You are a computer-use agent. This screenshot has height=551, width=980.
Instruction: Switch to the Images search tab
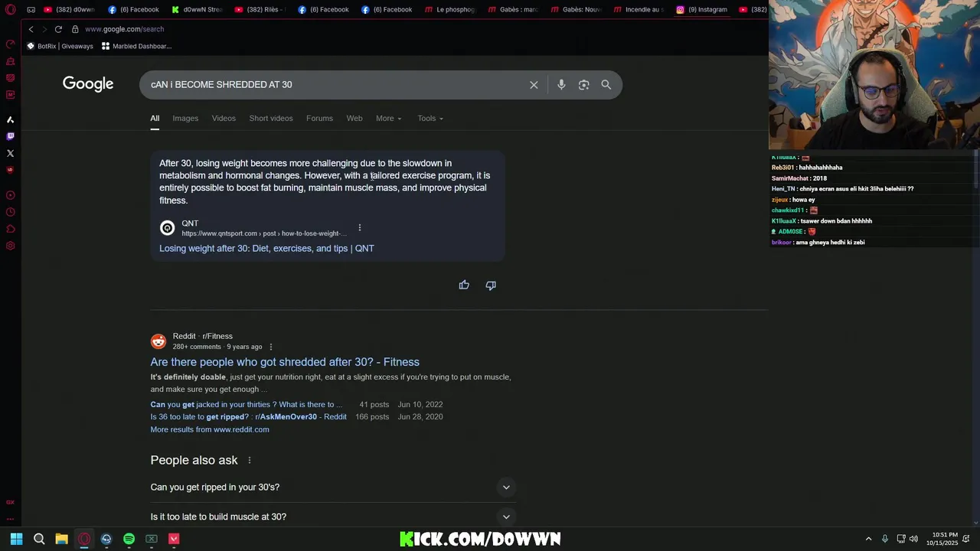185,119
